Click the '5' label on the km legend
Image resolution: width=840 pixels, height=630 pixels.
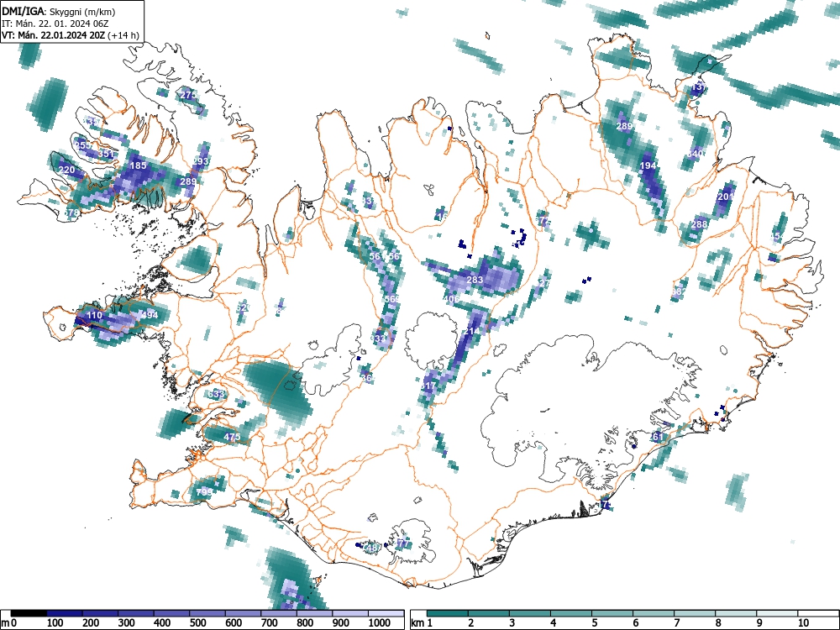point(594,623)
